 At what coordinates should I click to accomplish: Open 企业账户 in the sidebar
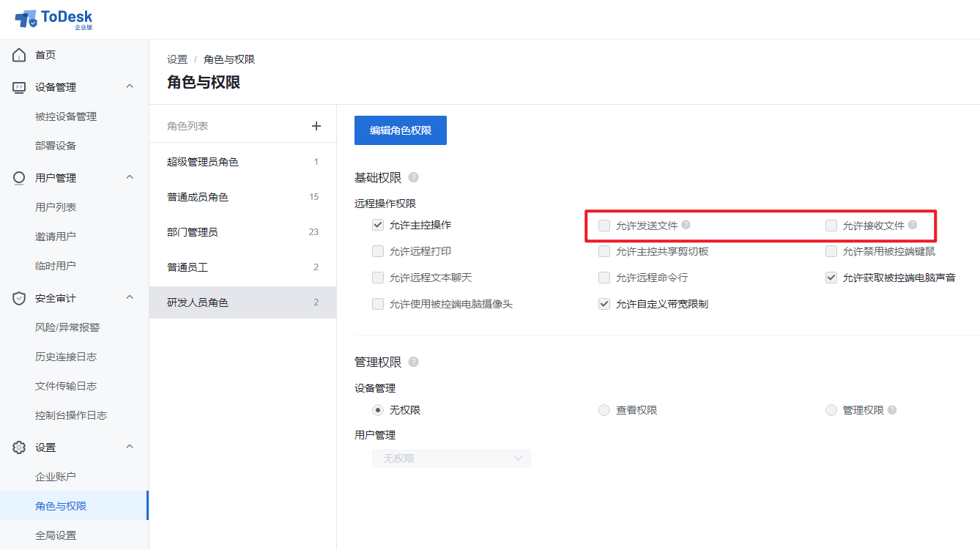pos(56,477)
